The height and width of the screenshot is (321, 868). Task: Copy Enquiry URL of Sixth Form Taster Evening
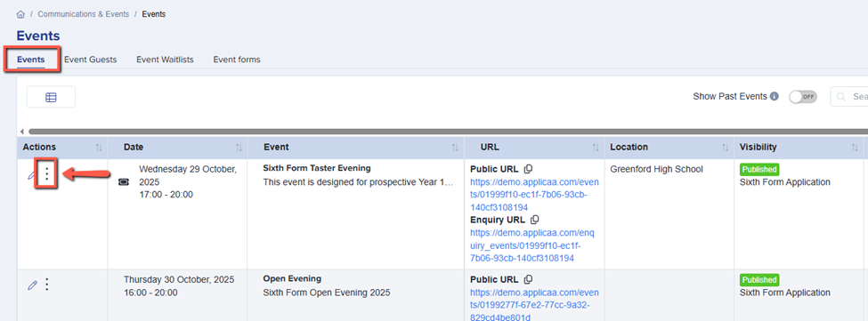534,220
